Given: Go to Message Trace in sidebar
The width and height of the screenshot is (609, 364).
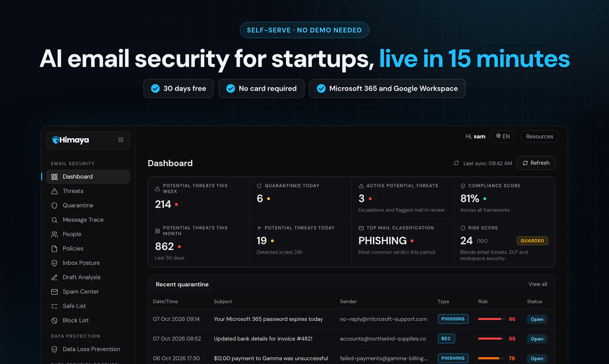Looking at the screenshot, I should click(x=88, y=220).
